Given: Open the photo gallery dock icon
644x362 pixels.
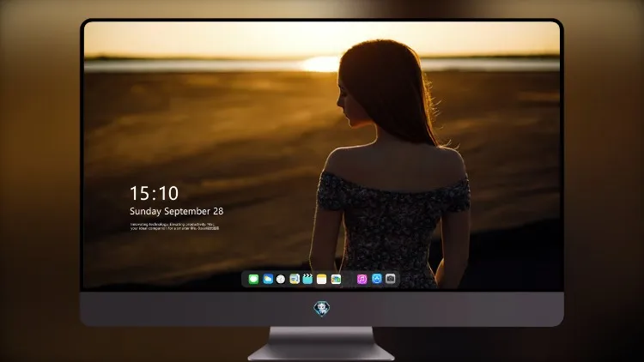Looking at the screenshot, I should (x=336, y=279).
